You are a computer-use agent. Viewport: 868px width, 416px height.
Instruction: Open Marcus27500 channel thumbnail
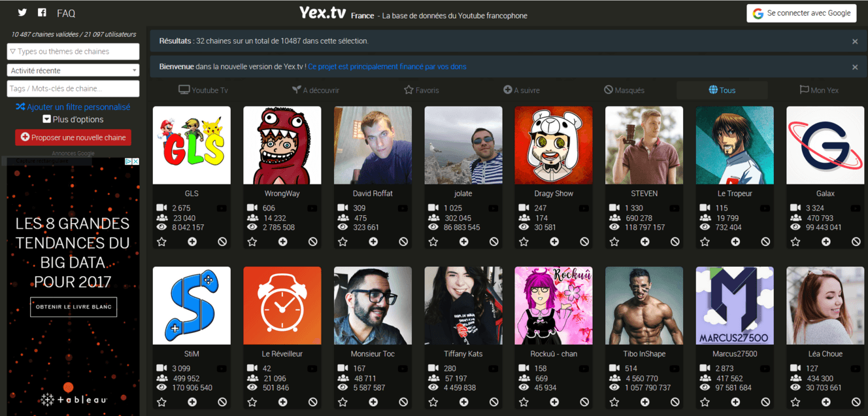735,305
